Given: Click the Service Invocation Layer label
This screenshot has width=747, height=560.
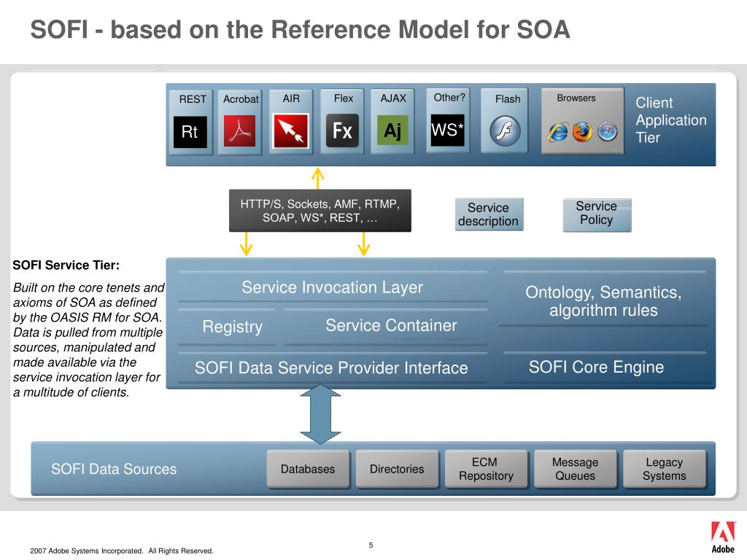Looking at the screenshot, I should pyautogui.click(x=332, y=287).
